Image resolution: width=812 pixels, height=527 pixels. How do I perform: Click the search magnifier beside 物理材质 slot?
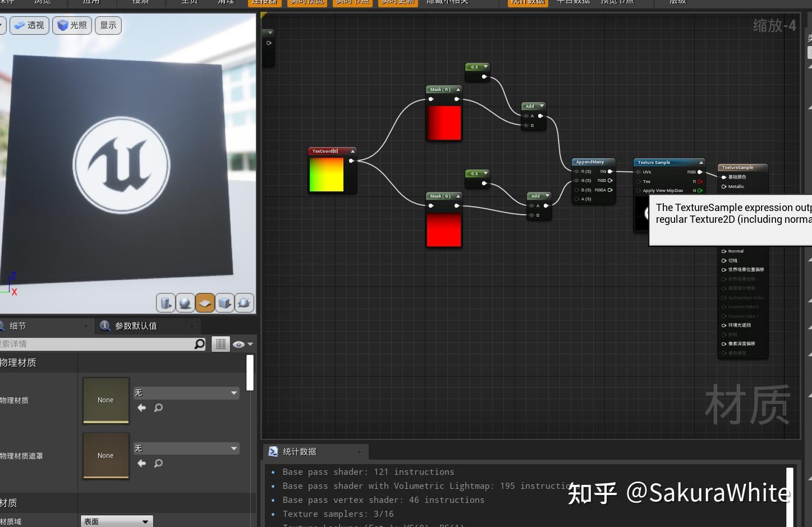click(159, 408)
